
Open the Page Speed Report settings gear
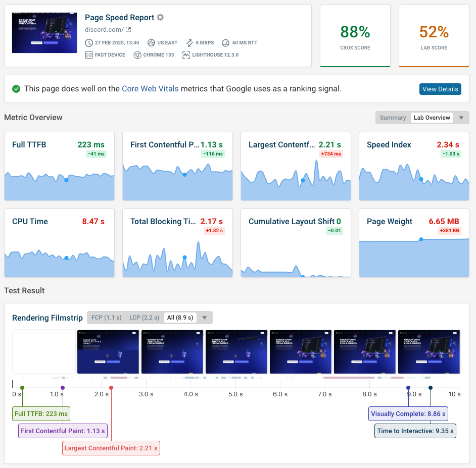tap(160, 17)
